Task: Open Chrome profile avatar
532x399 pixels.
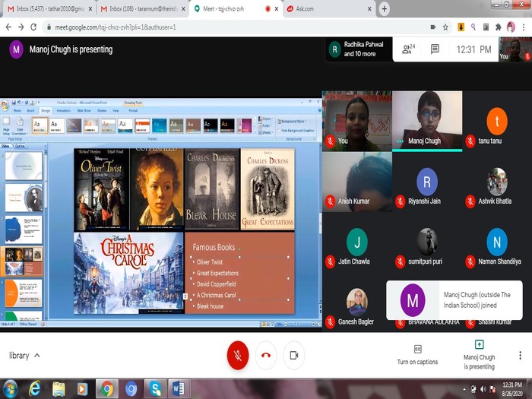Action: click(x=511, y=27)
